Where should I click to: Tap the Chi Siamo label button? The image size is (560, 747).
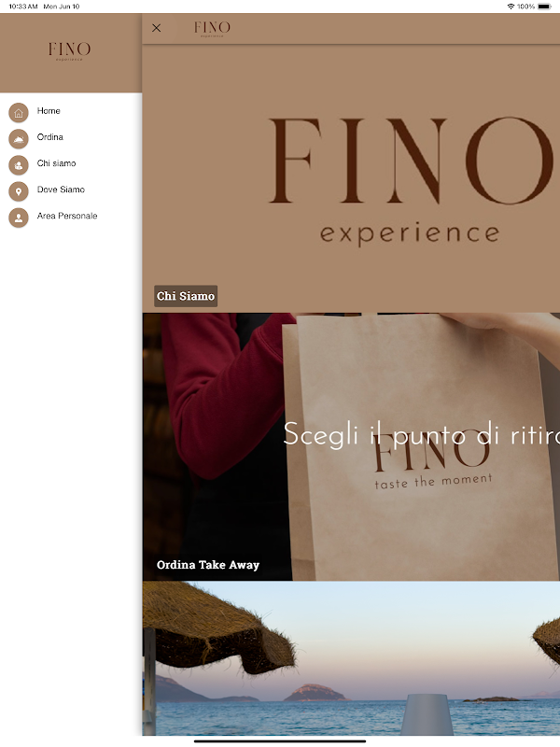coord(186,296)
